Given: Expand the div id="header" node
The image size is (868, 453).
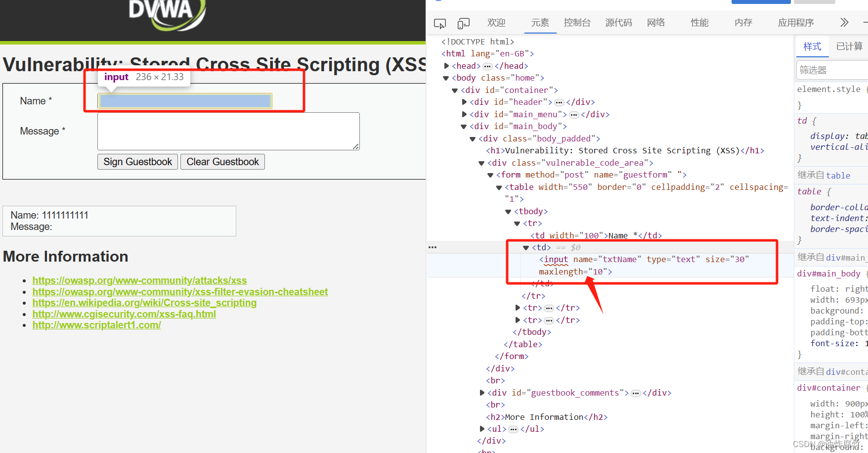Looking at the screenshot, I should click(464, 102).
